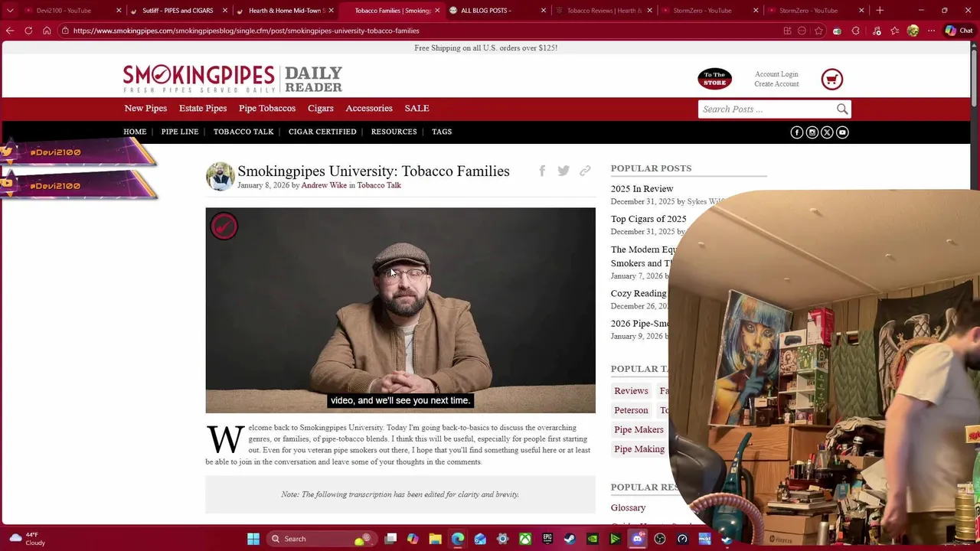Open the Smokingpipes YouTube icon in nav bar
980x551 pixels.
coord(842,132)
